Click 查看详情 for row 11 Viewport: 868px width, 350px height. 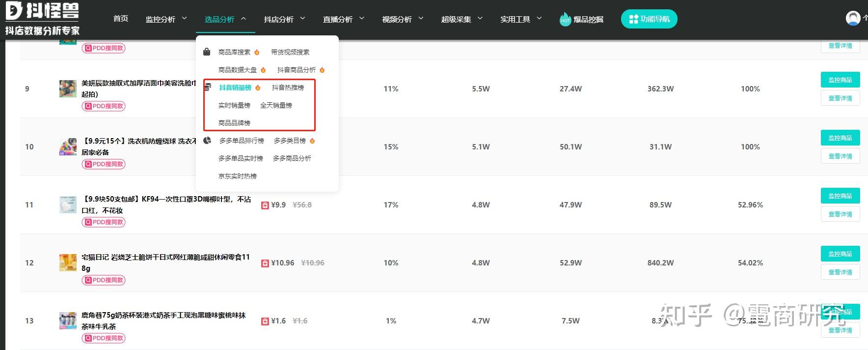point(840,214)
